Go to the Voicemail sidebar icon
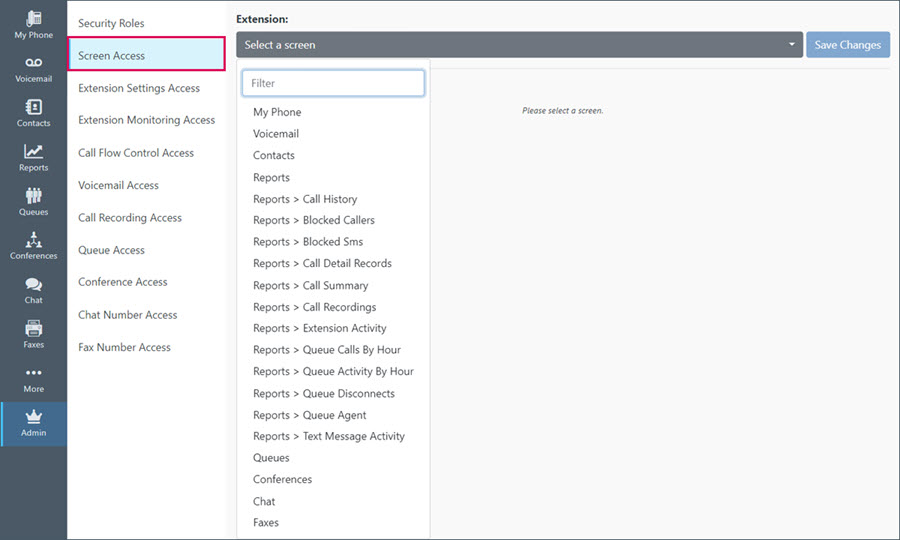The height and width of the screenshot is (540, 900). tap(33, 63)
